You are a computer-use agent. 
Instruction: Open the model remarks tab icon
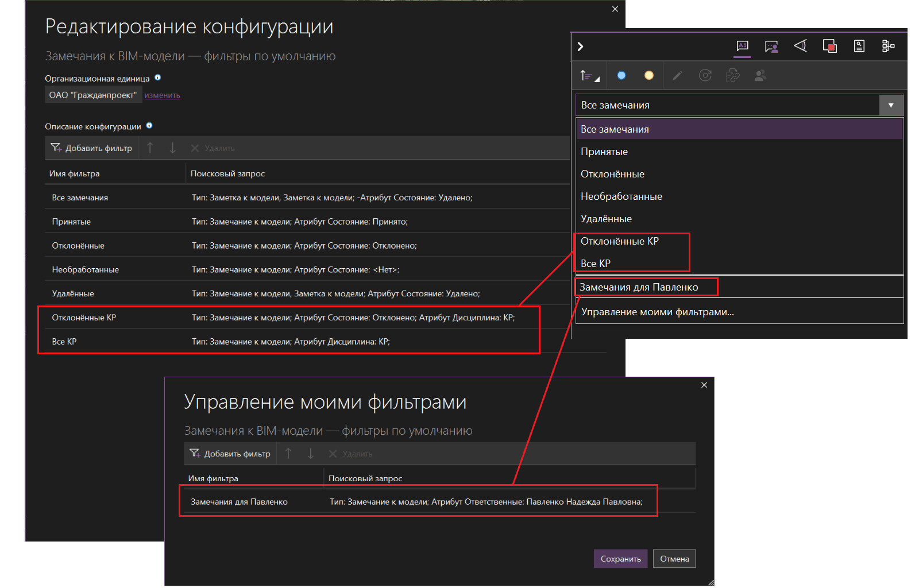point(742,46)
